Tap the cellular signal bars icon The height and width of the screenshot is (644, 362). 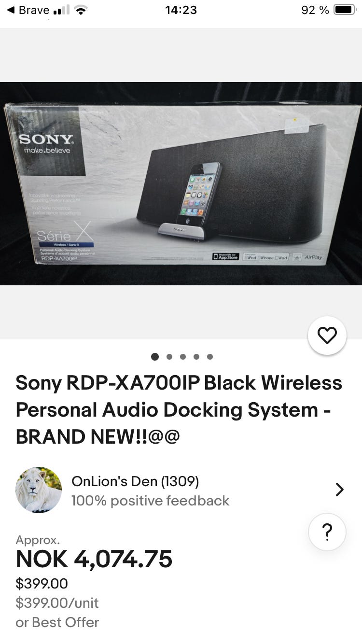pos(61,10)
